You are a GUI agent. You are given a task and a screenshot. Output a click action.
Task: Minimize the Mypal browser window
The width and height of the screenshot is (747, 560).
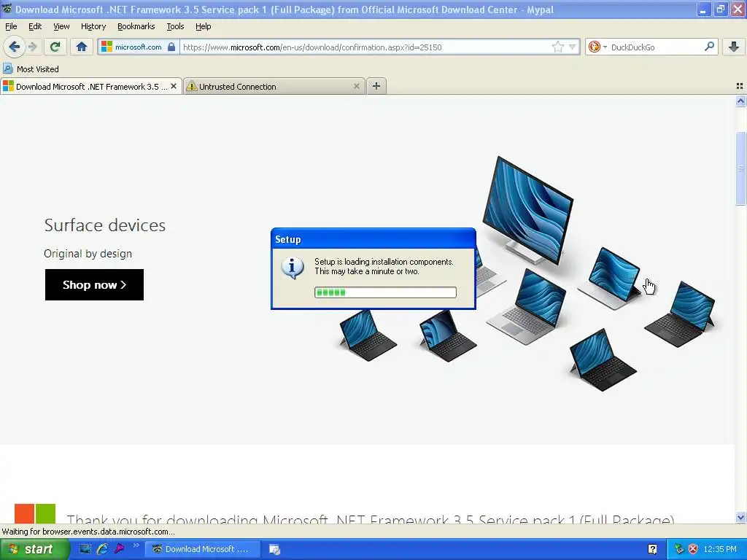coord(703,9)
